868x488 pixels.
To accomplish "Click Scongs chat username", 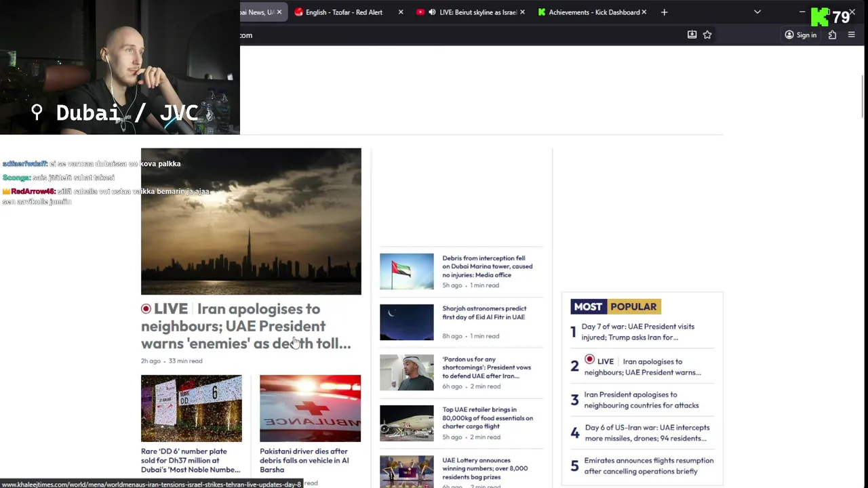I will (x=16, y=178).
